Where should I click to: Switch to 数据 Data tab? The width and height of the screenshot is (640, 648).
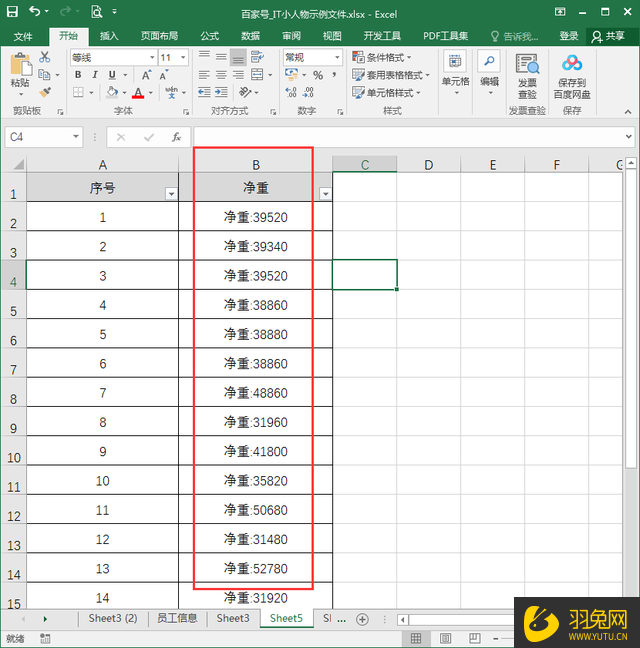250,36
